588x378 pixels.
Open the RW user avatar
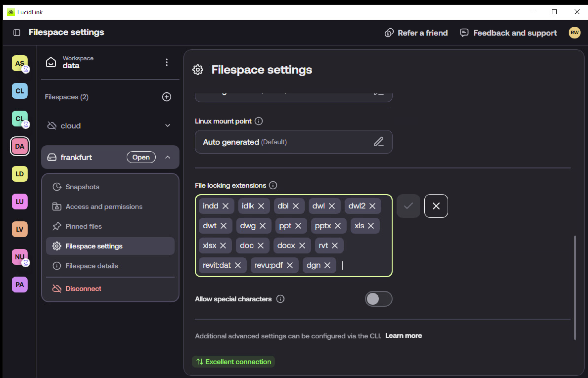click(x=575, y=33)
